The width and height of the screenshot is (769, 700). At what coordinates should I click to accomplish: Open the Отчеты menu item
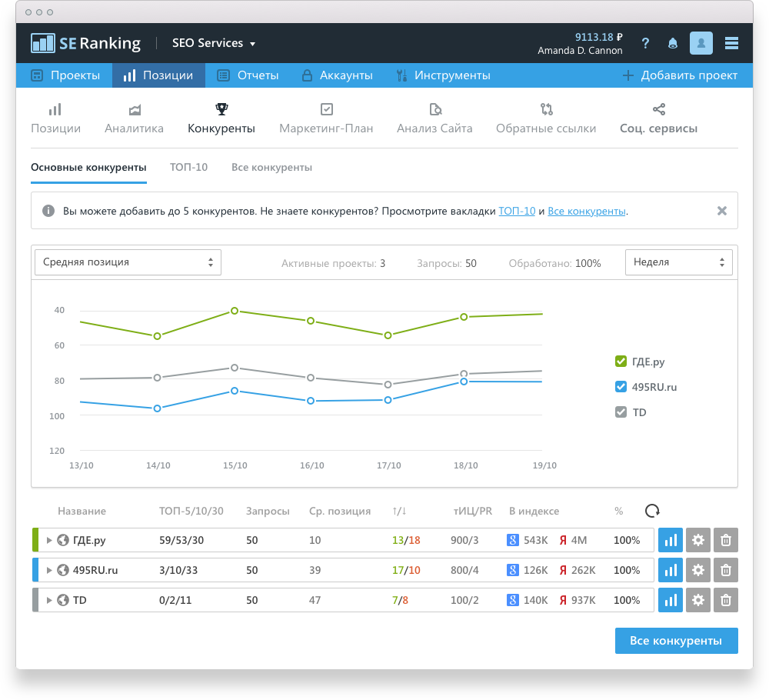click(x=248, y=75)
